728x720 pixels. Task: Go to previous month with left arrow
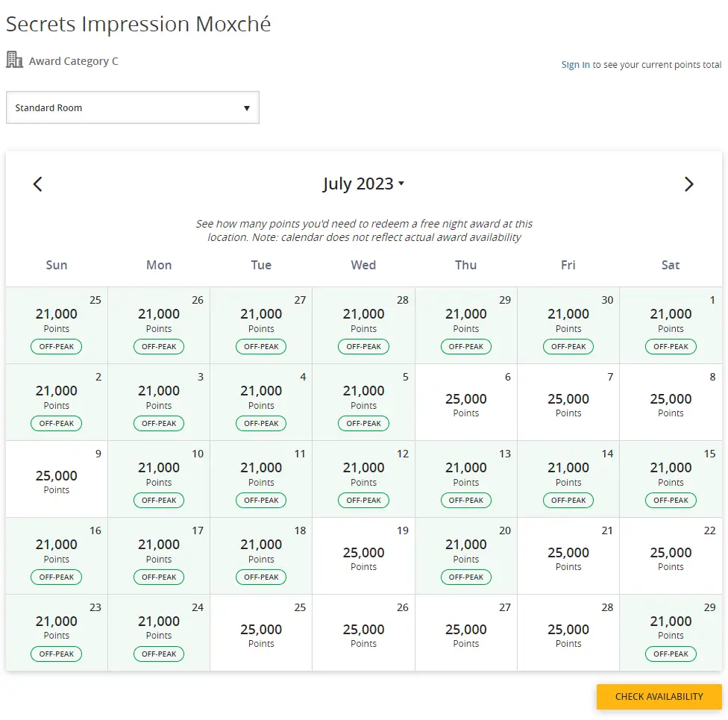coord(38,184)
